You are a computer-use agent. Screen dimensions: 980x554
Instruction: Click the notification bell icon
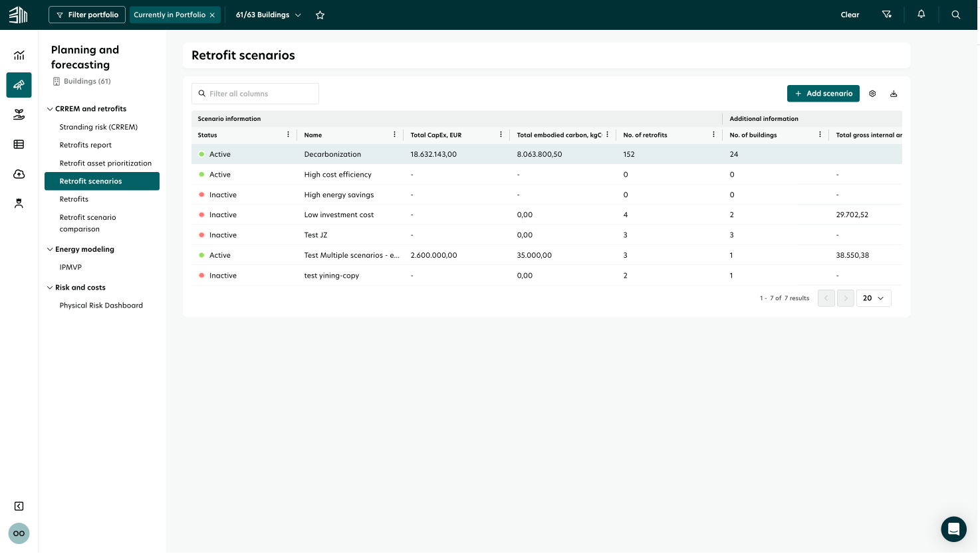click(921, 15)
